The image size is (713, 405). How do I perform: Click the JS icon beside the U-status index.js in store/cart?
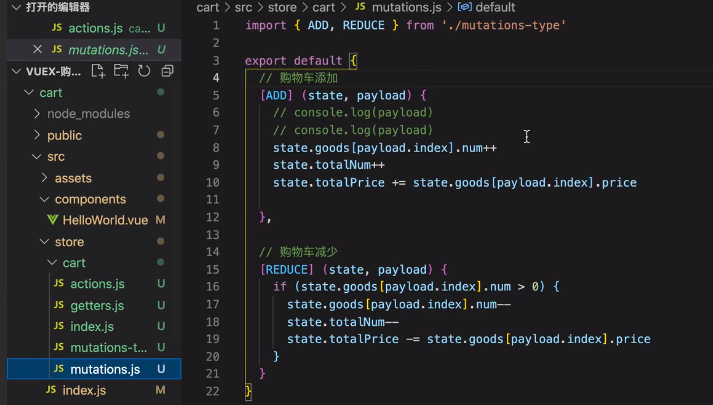59,326
